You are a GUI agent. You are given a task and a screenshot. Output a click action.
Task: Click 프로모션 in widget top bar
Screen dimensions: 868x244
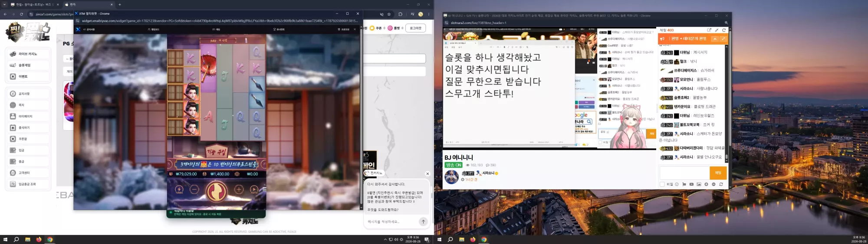coord(344,30)
